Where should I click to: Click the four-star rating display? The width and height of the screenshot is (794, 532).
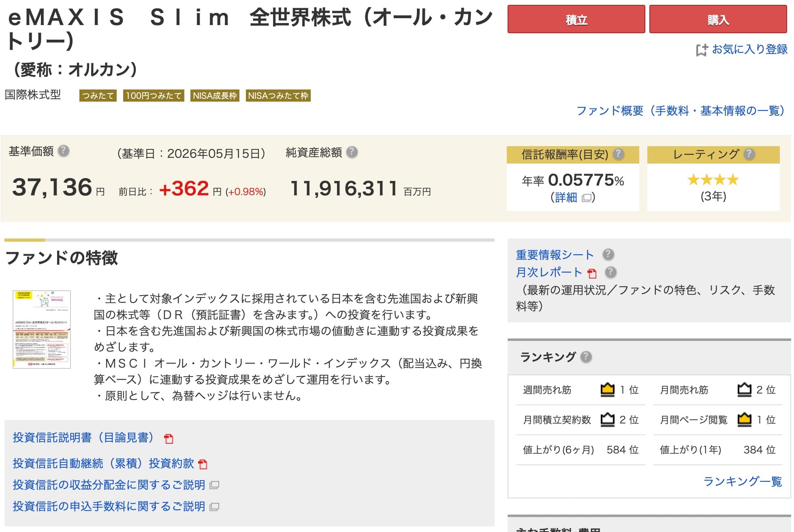[713, 179]
